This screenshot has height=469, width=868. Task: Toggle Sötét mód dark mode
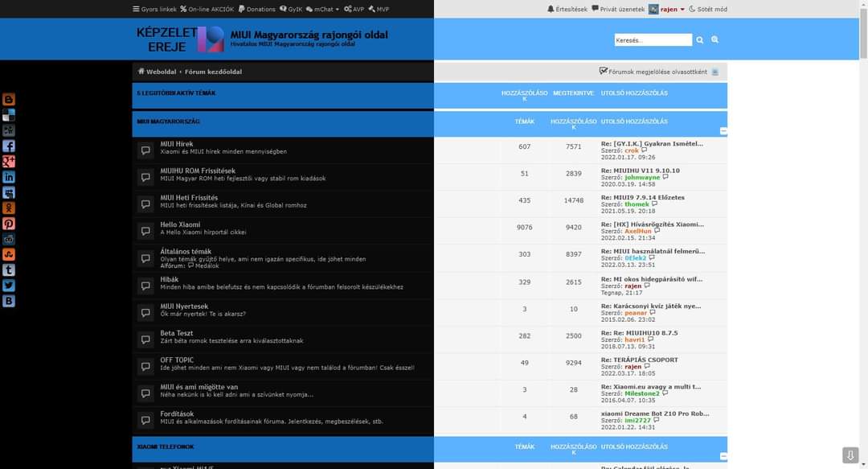pyautogui.click(x=708, y=9)
